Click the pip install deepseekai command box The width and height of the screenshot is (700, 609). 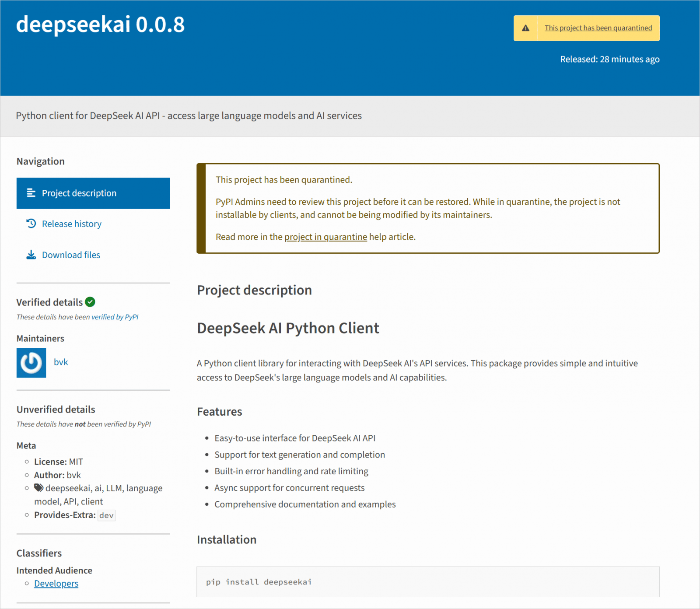click(x=427, y=582)
